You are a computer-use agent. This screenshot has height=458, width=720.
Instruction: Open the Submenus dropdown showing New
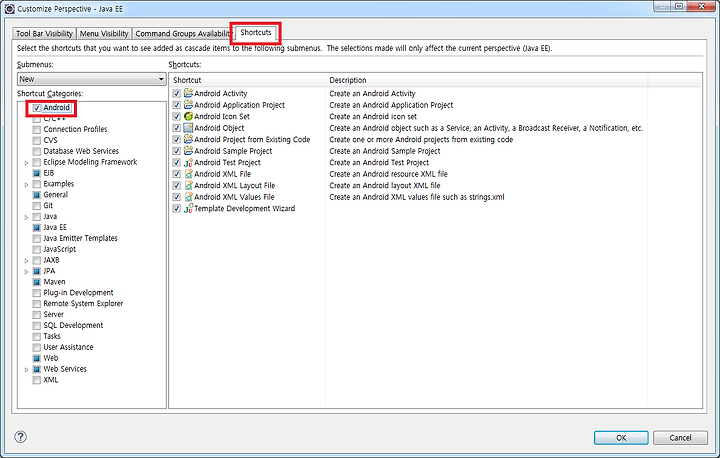click(91, 79)
